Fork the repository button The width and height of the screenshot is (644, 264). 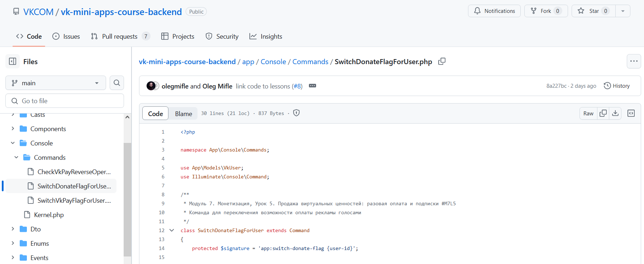pos(546,11)
